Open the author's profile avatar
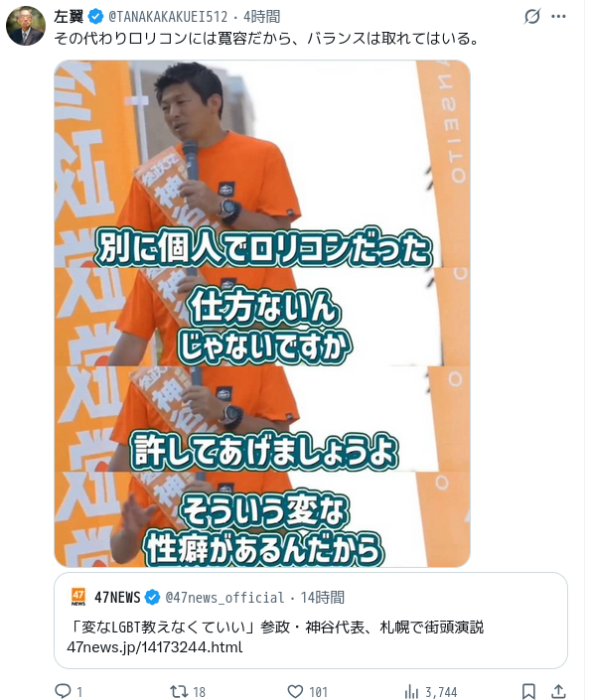This screenshot has height=700, width=593. [x=26, y=26]
